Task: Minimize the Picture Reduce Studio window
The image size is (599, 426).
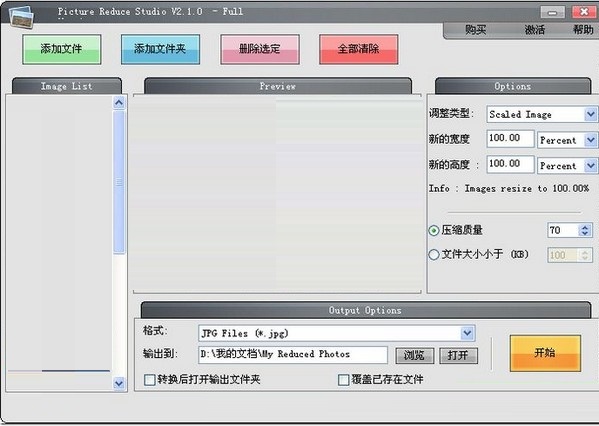Action: click(552, 12)
